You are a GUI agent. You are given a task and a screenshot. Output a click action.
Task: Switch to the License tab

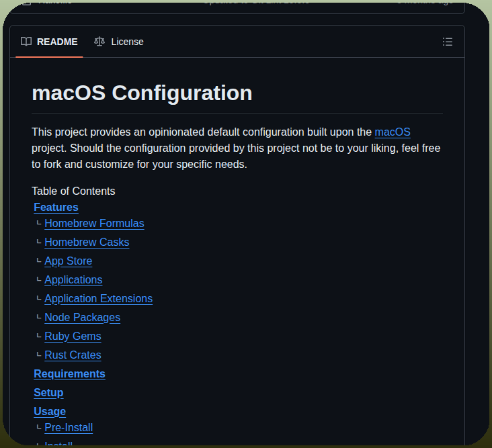pos(119,42)
